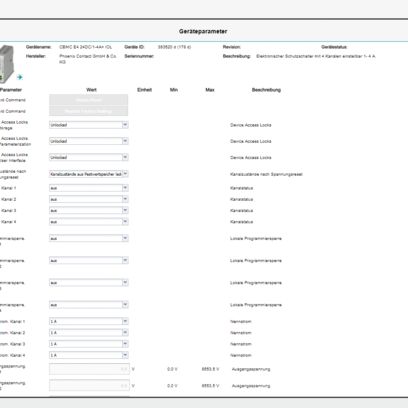Click the blue arrow icon beside device image
Image resolution: width=408 pixels, height=408 pixels.
tap(20, 77)
